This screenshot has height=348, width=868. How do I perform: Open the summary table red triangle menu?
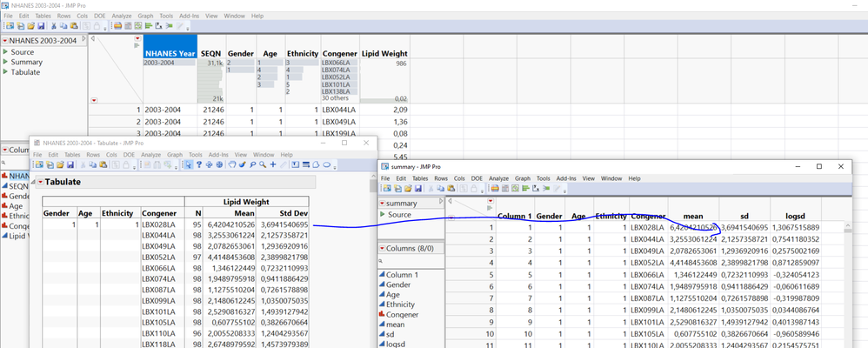click(383, 204)
